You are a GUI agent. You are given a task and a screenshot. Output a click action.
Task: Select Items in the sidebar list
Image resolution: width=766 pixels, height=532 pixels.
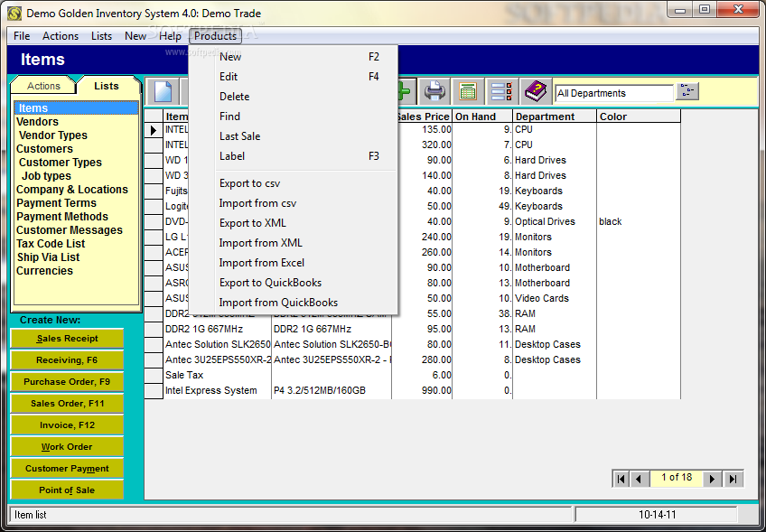point(76,108)
